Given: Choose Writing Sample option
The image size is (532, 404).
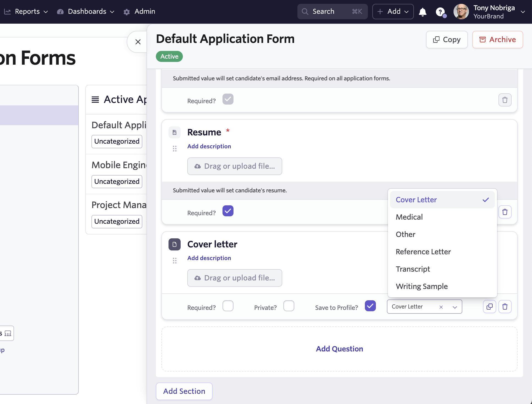Looking at the screenshot, I should 422,286.
